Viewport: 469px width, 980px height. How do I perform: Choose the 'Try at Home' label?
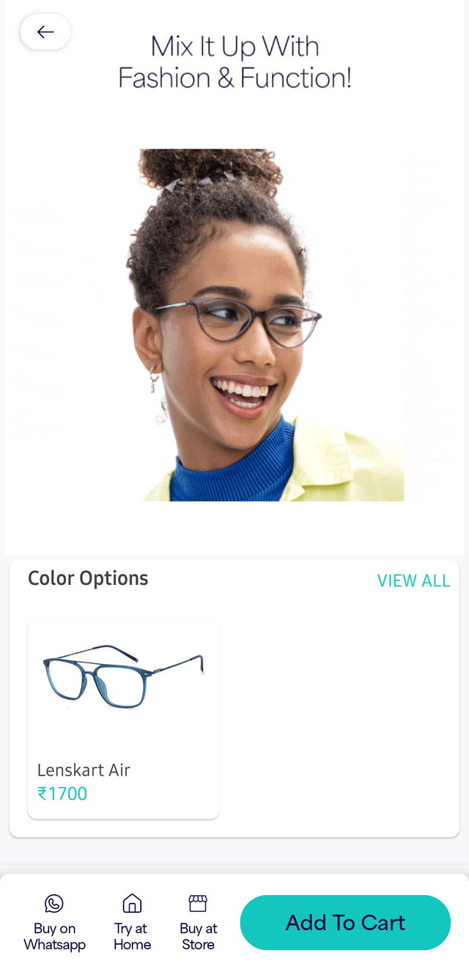point(132,937)
